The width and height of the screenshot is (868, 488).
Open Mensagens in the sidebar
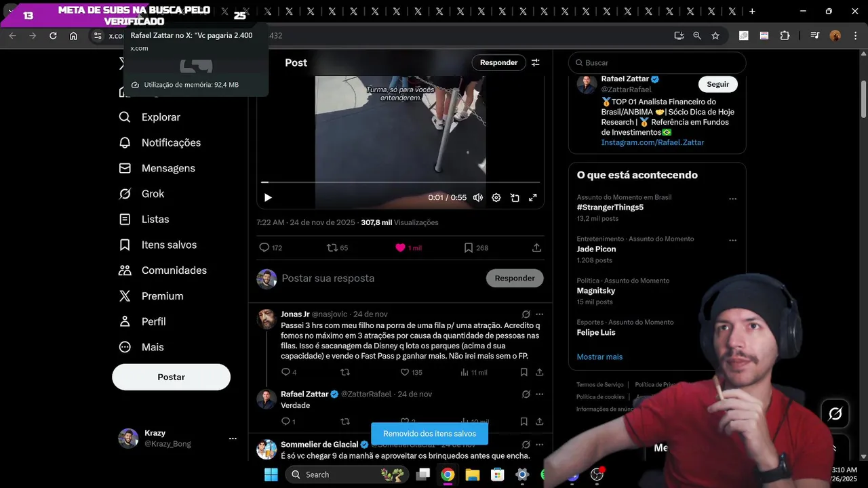[x=157, y=168]
